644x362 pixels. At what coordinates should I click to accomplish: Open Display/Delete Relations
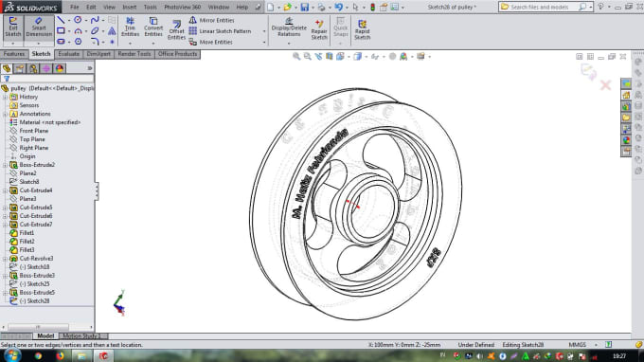tap(289, 27)
